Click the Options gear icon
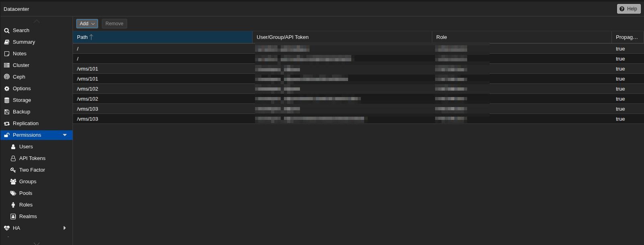Viewport: 644px width, 245px height. pos(7,89)
